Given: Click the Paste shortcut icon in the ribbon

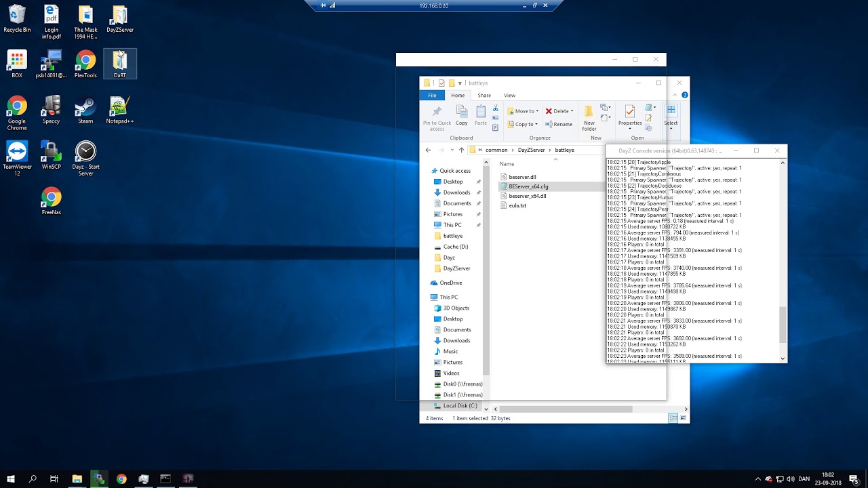Looking at the screenshot, I should (496, 127).
